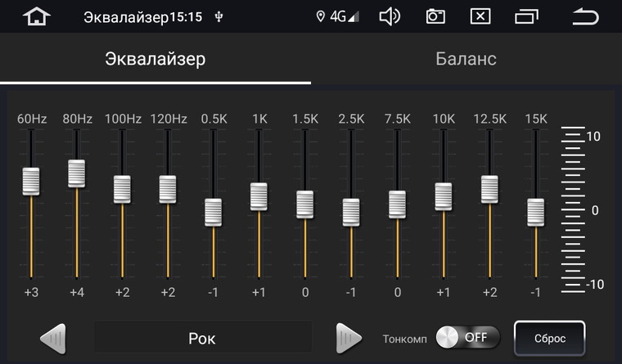The image size is (622, 364).
Task: Open recent apps windows icon
Action: click(527, 16)
